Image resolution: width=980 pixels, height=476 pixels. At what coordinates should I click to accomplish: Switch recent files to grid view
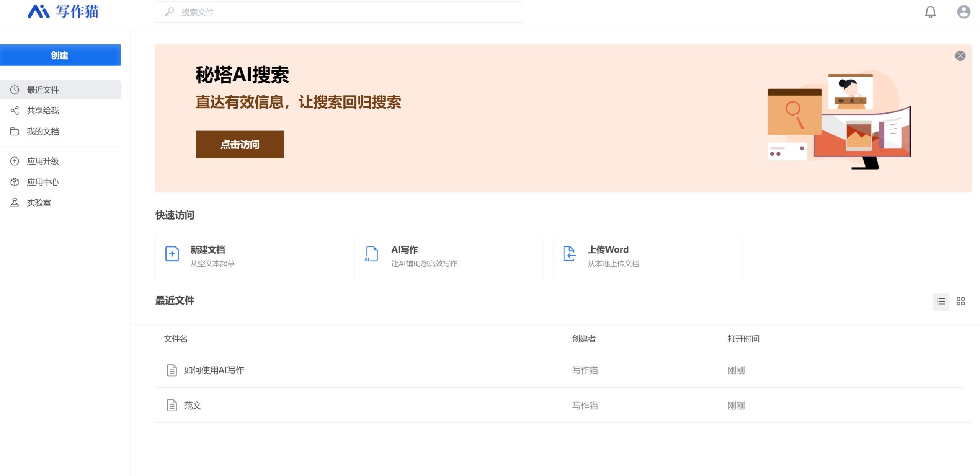pyautogui.click(x=961, y=301)
